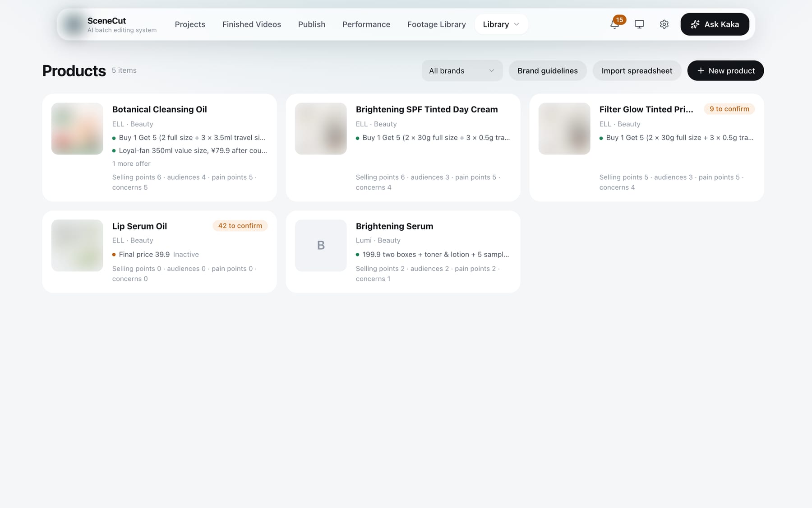This screenshot has width=812, height=508.
Task: Click 1 more offer on Botanical Cleansing Oil
Action: pyautogui.click(x=131, y=164)
